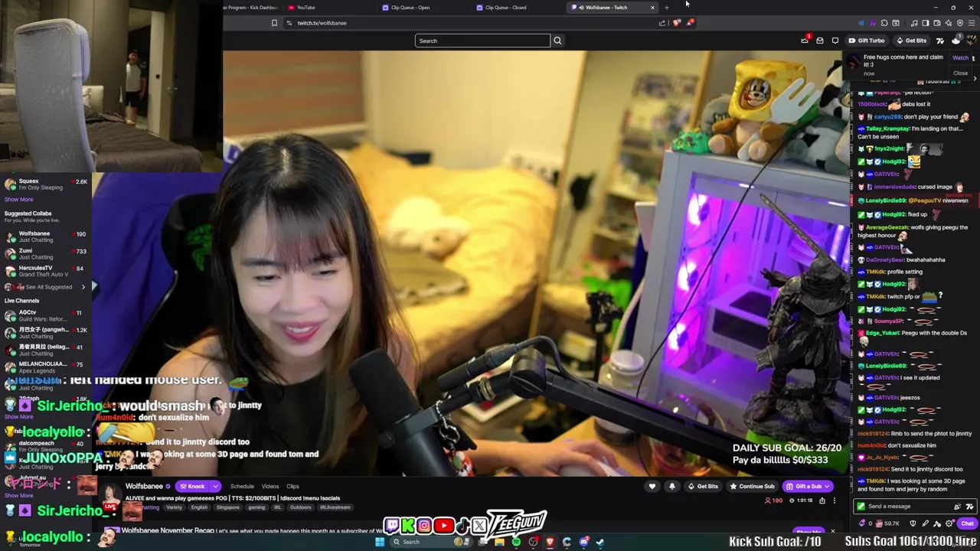Screen dimensions: 980x551
Task: Close the Wolfsbanee - Twitch tab
Action: click(652, 8)
